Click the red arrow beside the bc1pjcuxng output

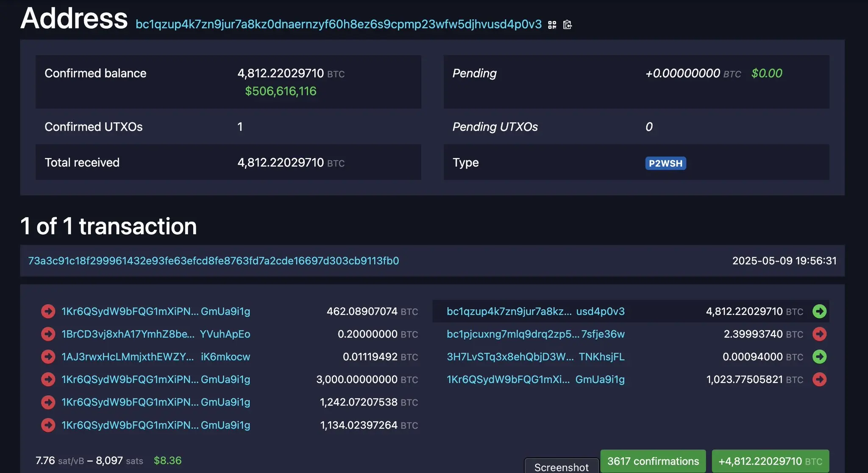pyautogui.click(x=820, y=334)
